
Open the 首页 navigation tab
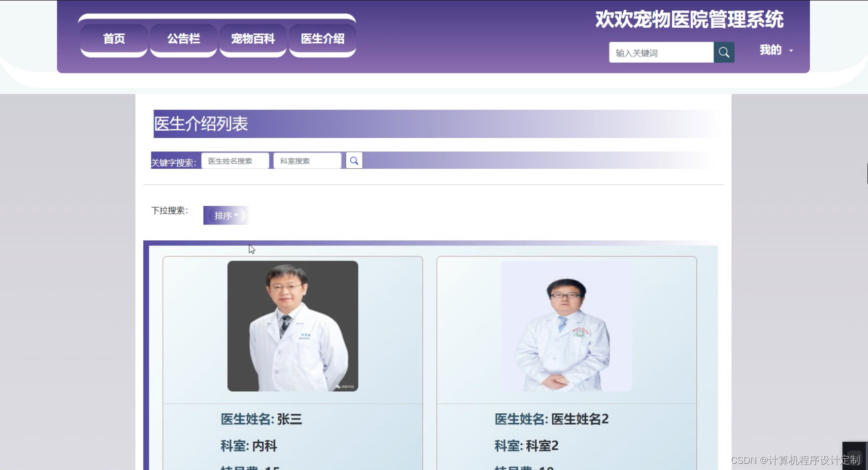[114, 39]
